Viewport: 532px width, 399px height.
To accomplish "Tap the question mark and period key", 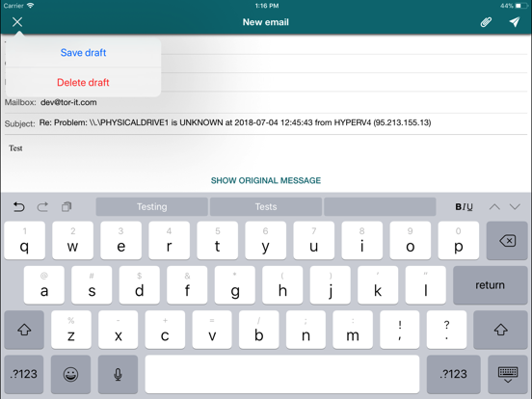I will 446,330.
